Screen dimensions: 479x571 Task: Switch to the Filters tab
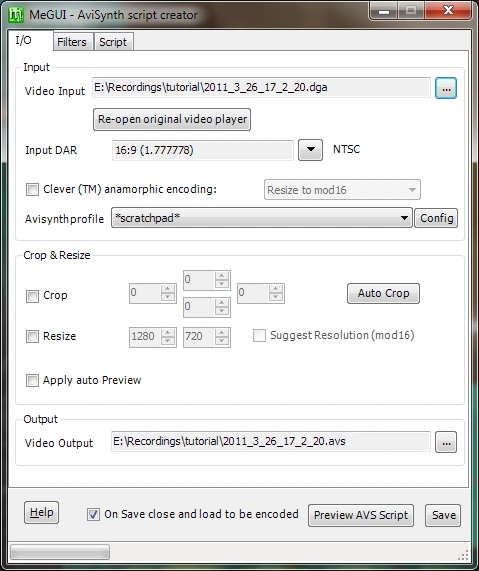click(72, 42)
